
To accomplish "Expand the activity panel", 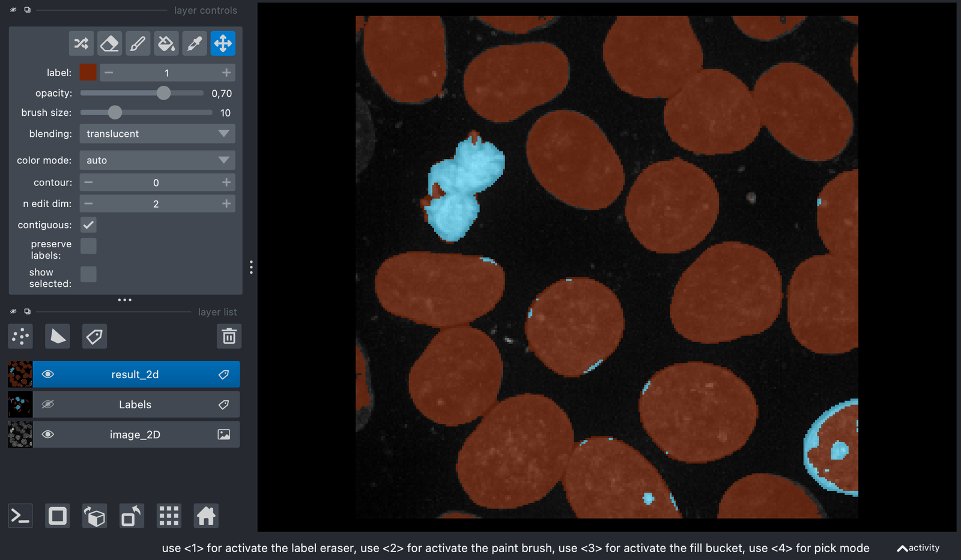I will 918,548.
